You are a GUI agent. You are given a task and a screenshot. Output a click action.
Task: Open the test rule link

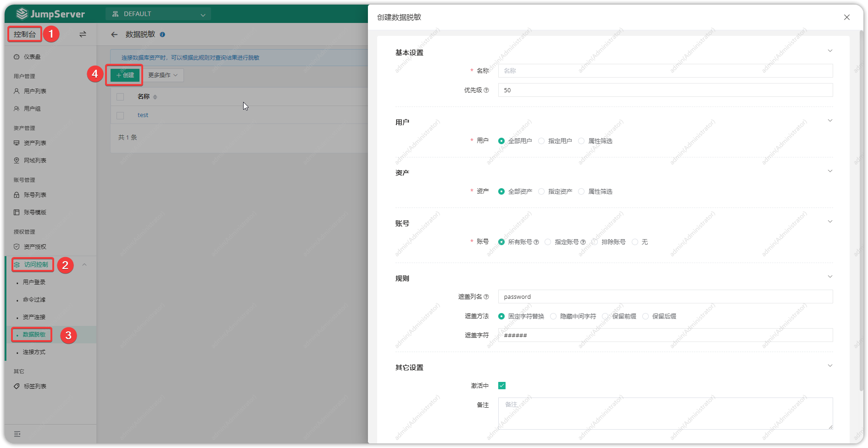pyautogui.click(x=143, y=115)
